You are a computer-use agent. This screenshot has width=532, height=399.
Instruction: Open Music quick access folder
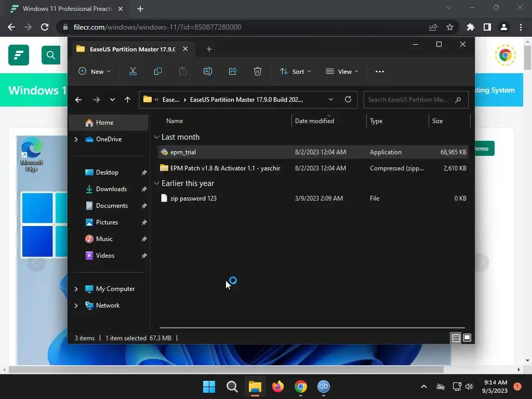point(104,239)
